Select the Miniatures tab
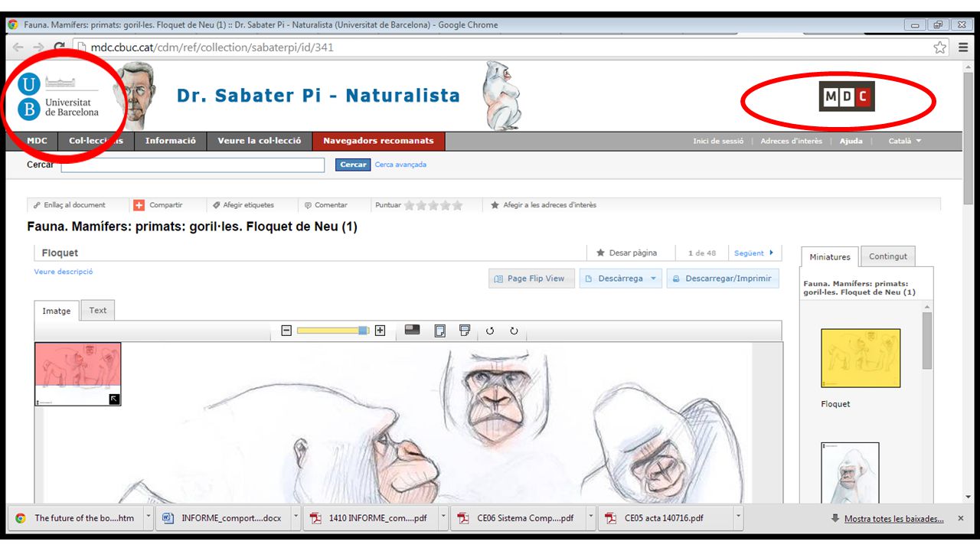980x551 pixels. coord(830,257)
